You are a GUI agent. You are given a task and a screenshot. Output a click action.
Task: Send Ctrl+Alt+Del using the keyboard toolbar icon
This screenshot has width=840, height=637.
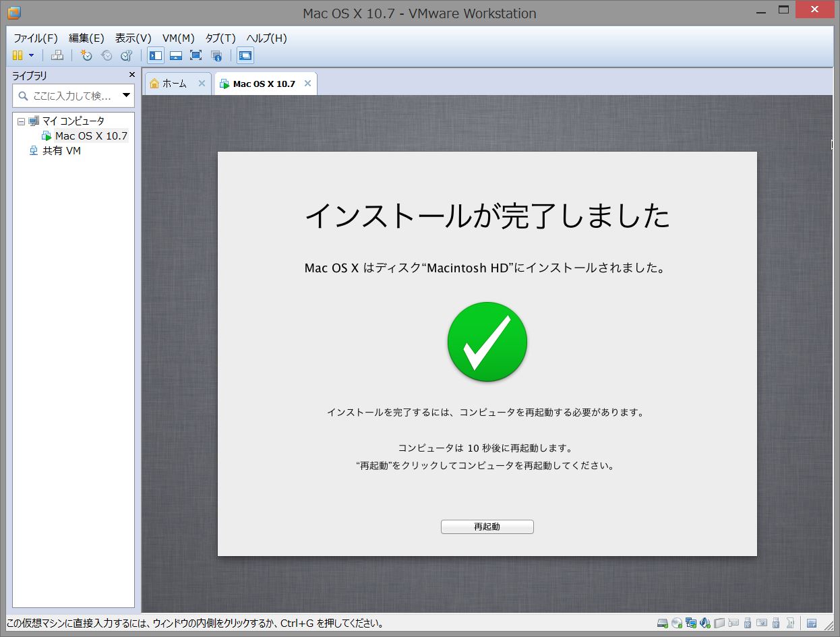point(58,55)
